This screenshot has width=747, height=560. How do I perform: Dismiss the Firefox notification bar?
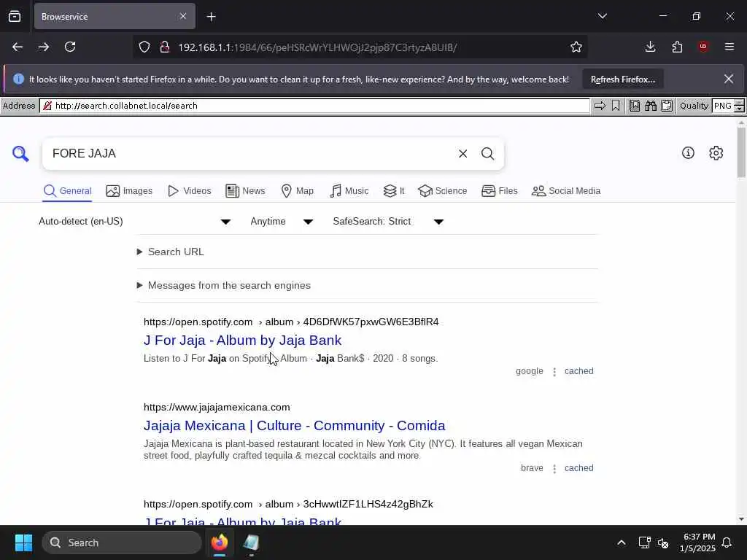click(729, 79)
